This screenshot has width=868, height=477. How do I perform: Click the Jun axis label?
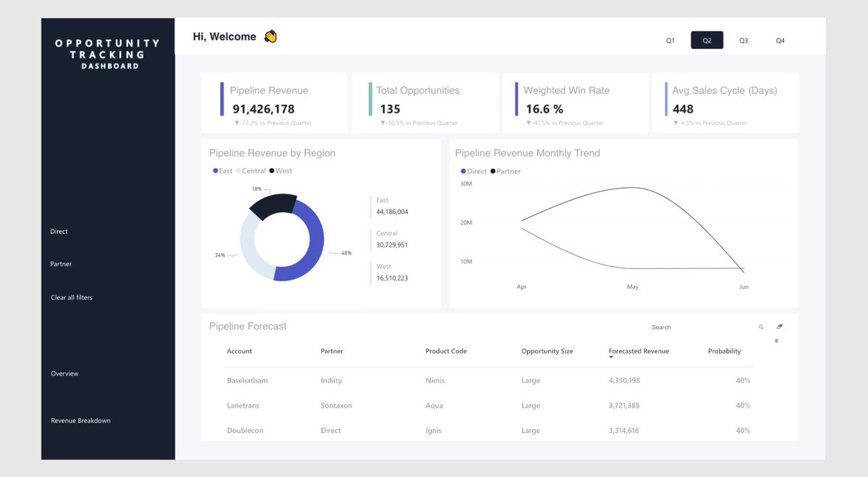point(744,287)
